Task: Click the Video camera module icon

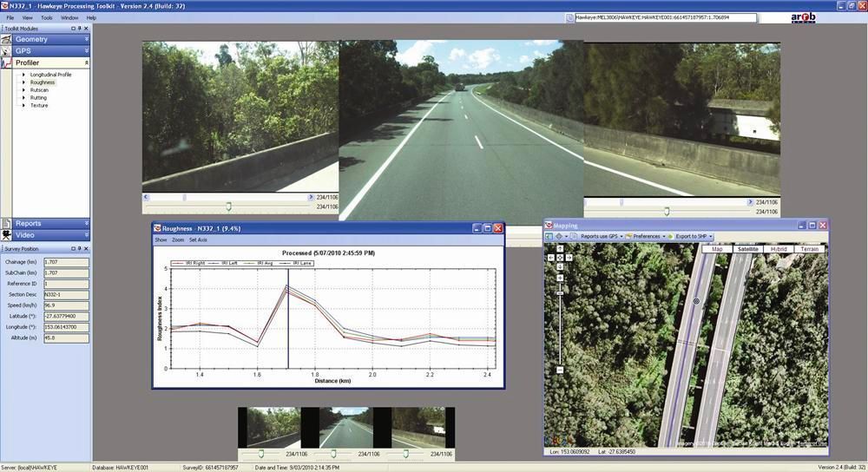Action: (6, 235)
